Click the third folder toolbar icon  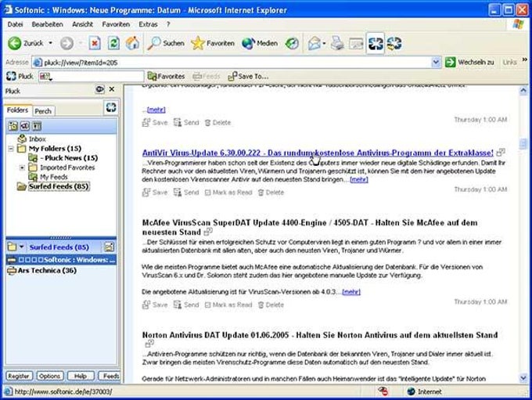pos(37,126)
